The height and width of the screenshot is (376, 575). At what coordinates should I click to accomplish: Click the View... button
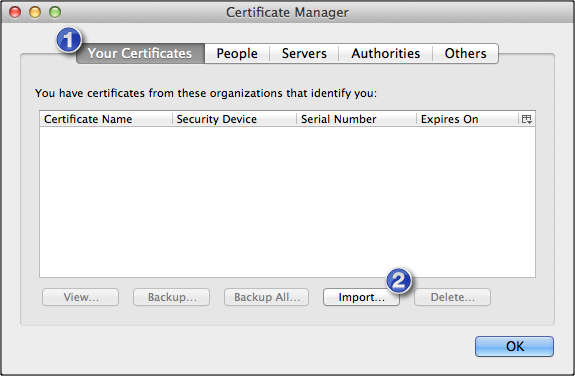[81, 297]
